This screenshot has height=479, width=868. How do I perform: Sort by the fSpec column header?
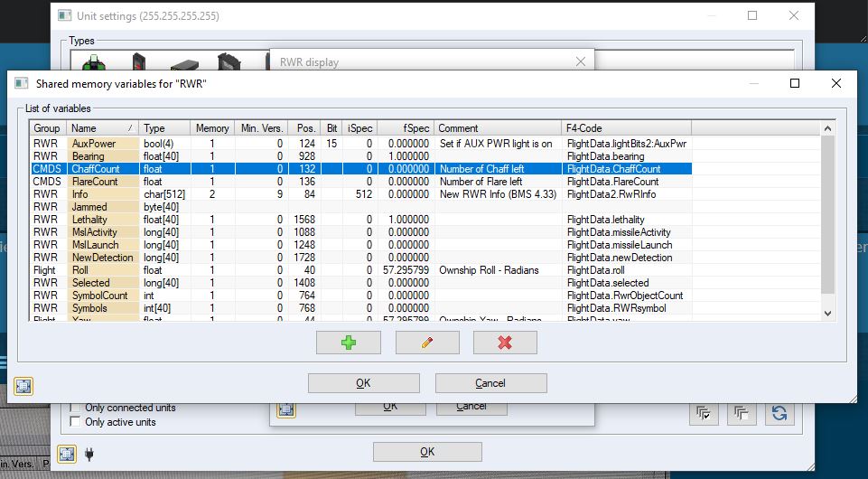pyautogui.click(x=406, y=128)
